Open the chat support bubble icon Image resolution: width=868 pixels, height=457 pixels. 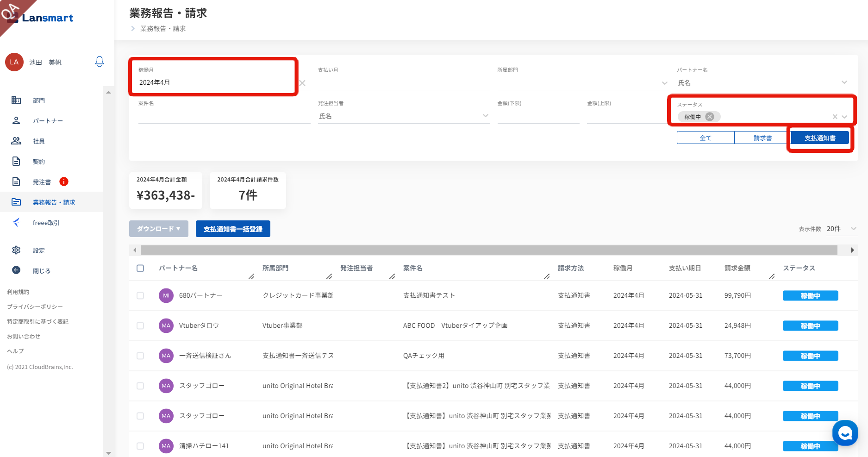coord(845,433)
